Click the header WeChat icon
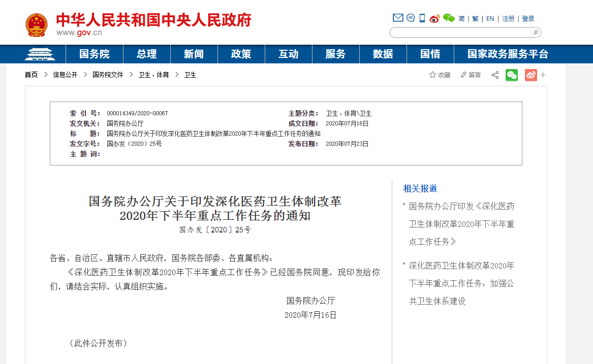 [449, 18]
